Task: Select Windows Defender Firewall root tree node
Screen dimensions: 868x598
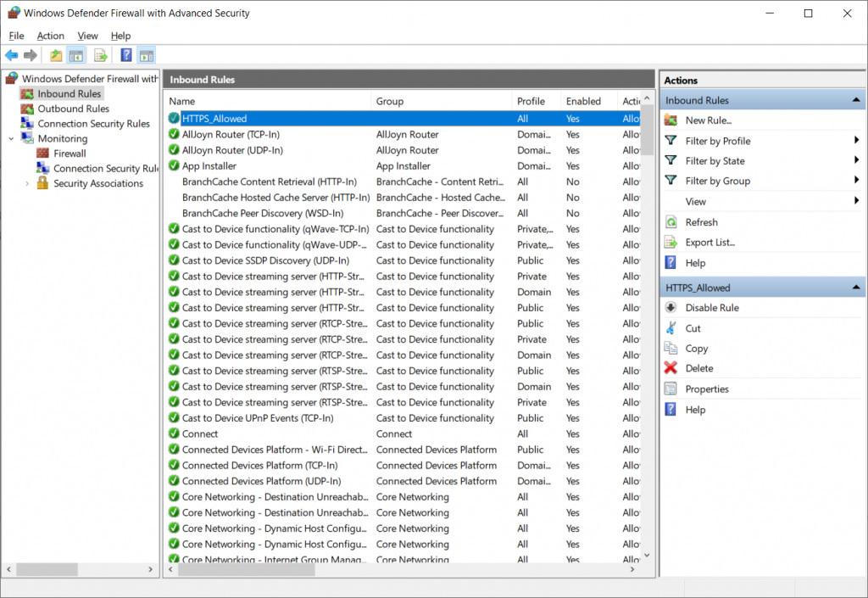Action: (x=90, y=79)
